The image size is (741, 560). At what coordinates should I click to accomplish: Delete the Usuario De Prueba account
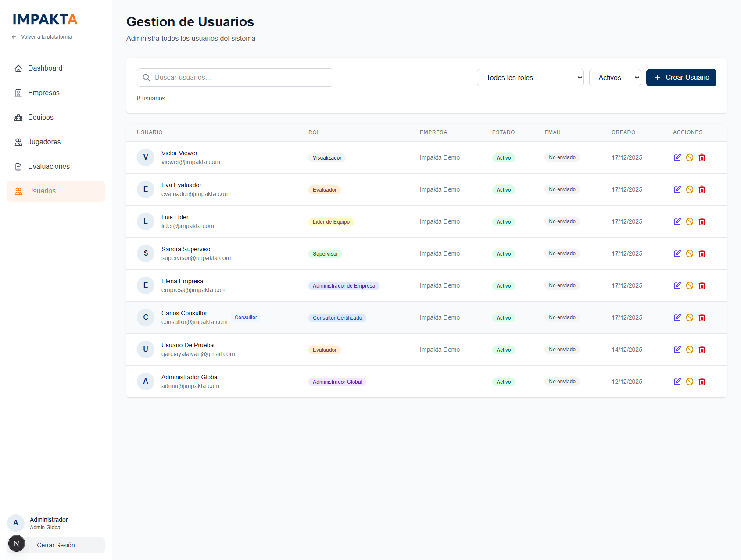(702, 350)
